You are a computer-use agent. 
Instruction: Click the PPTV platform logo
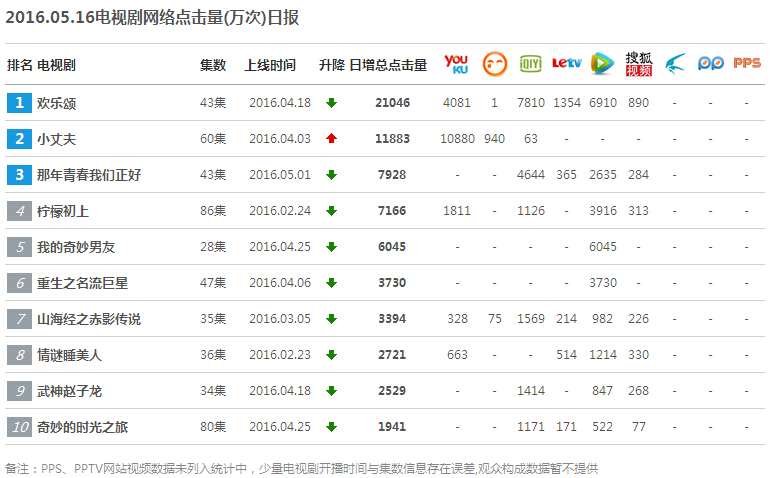pos(711,63)
